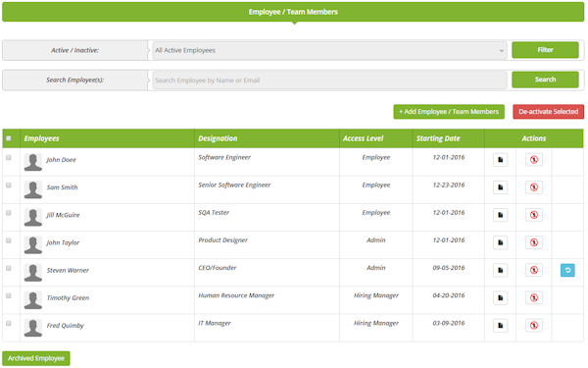Click Sam Smith's avatar picture
Screen dimensions: 588x368
33,189
